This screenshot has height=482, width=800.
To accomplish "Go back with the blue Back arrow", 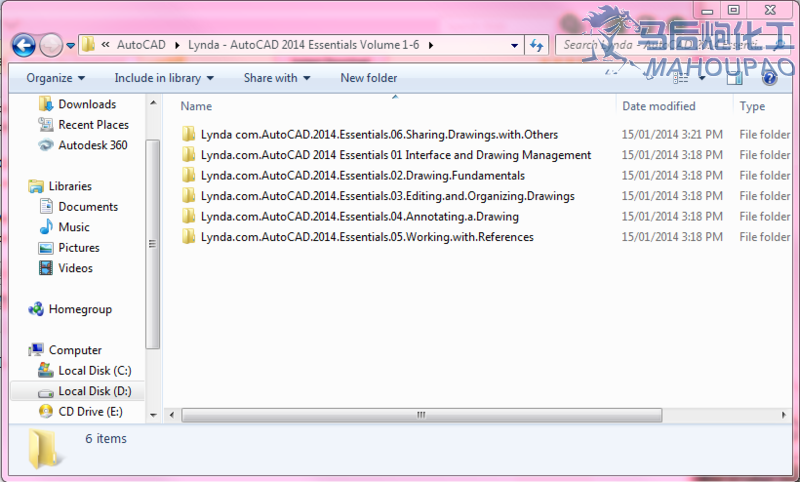I will coord(23,45).
